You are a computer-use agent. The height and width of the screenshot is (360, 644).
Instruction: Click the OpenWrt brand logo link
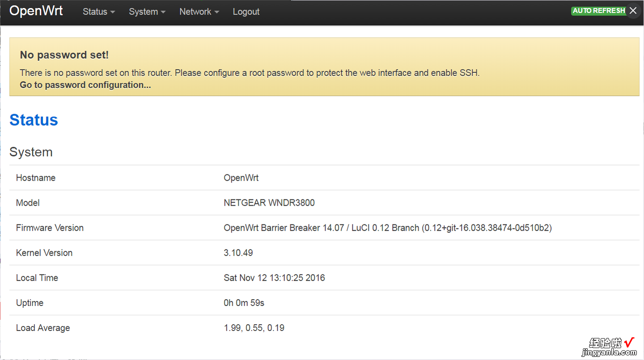pos(36,11)
